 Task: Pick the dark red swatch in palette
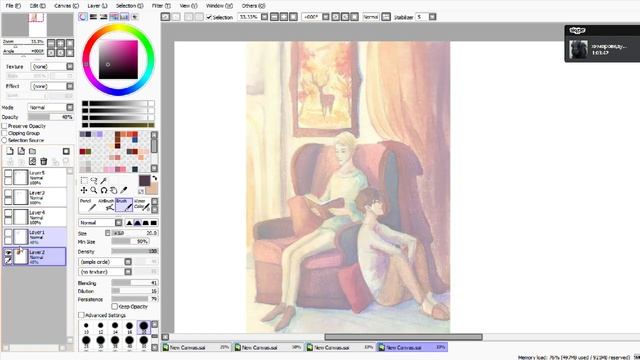(82, 151)
